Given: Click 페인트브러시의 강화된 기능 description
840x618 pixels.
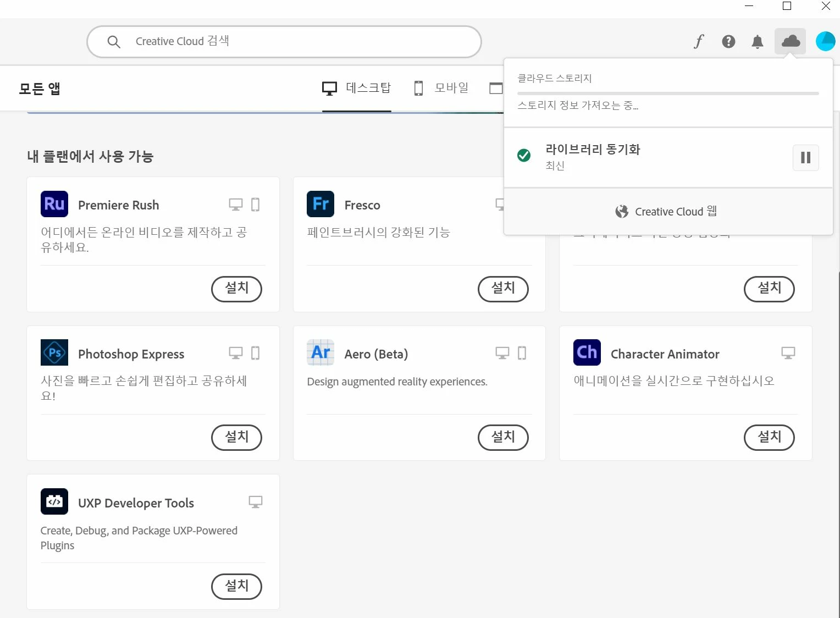Looking at the screenshot, I should (x=379, y=232).
